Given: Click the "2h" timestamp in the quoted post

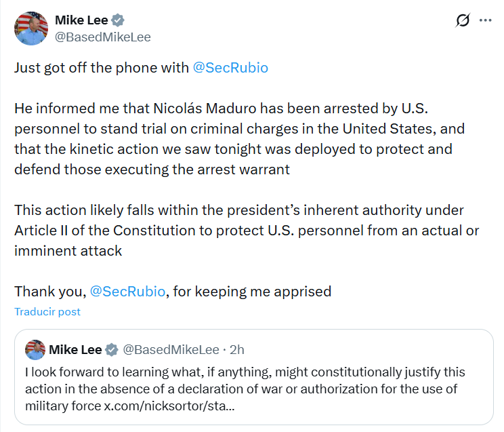Looking at the screenshot, I should point(237,350).
